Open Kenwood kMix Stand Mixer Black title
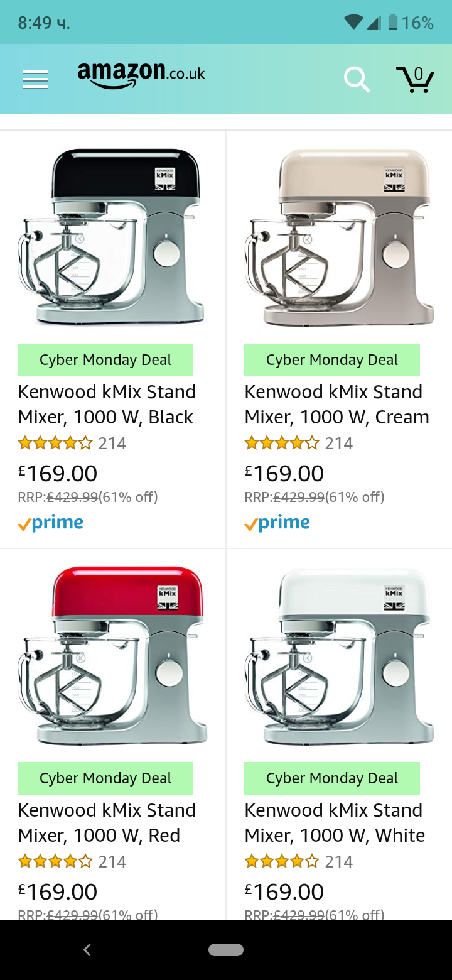This screenshot has height=980, width=452. pos(107,405)
